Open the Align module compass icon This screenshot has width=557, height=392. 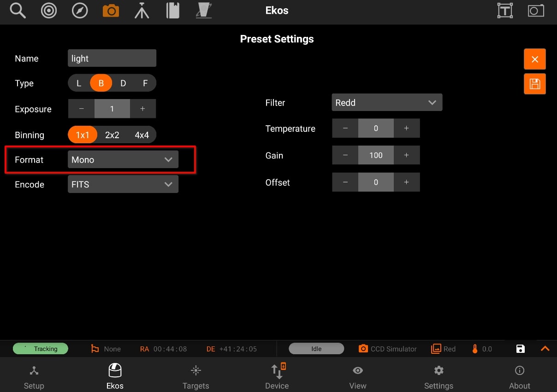80,11
